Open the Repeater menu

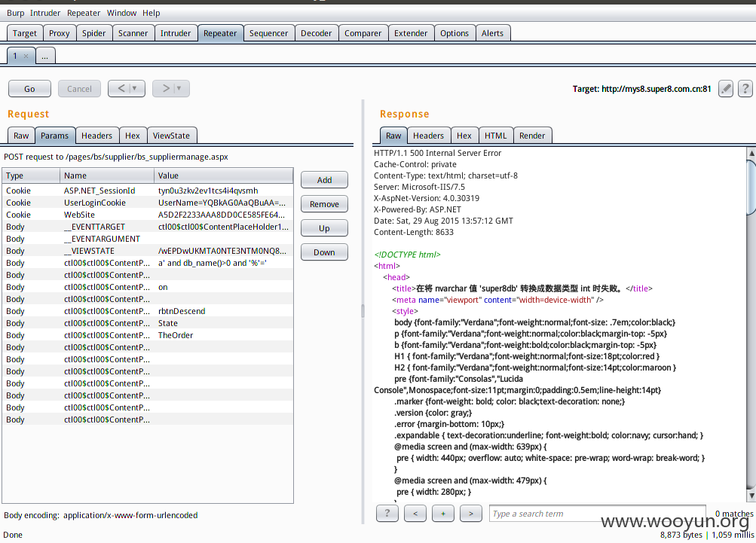tap(84, 13)
